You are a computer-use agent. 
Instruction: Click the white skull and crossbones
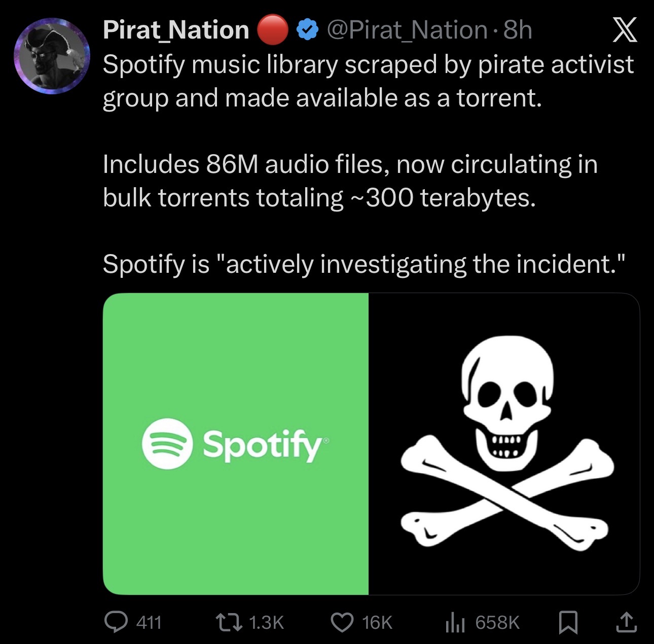pos(507,441)
